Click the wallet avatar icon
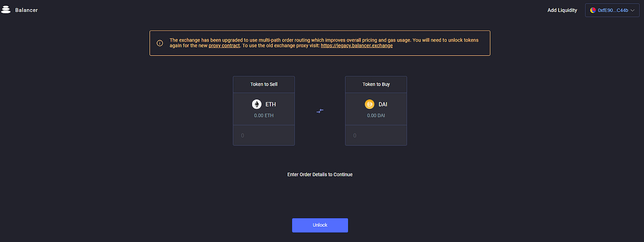Viewport: 644px width, 242px height. [x=593, y=10]
